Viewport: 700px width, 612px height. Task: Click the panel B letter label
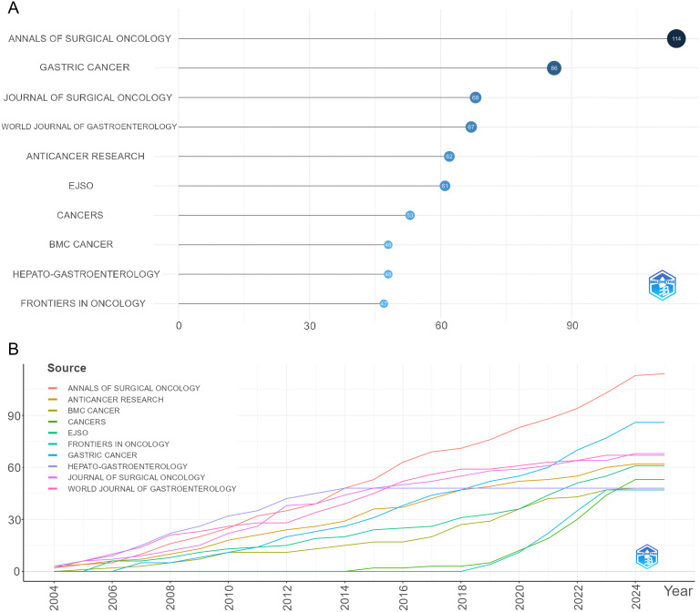click(x=14, y=349)
